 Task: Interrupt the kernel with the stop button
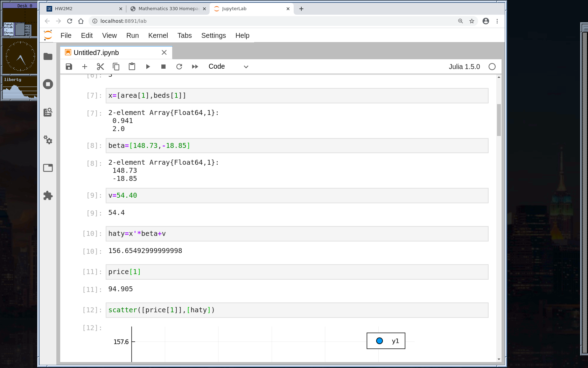(163, 67)
